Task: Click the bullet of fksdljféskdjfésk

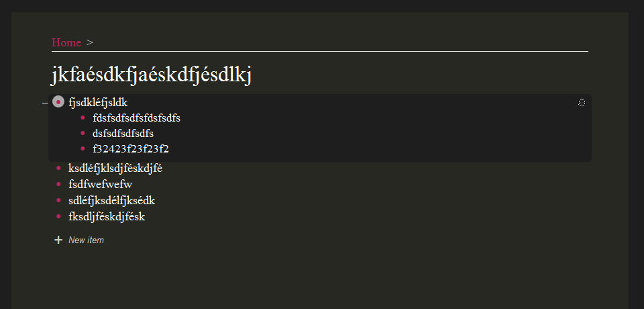Action: coord(58,216)
